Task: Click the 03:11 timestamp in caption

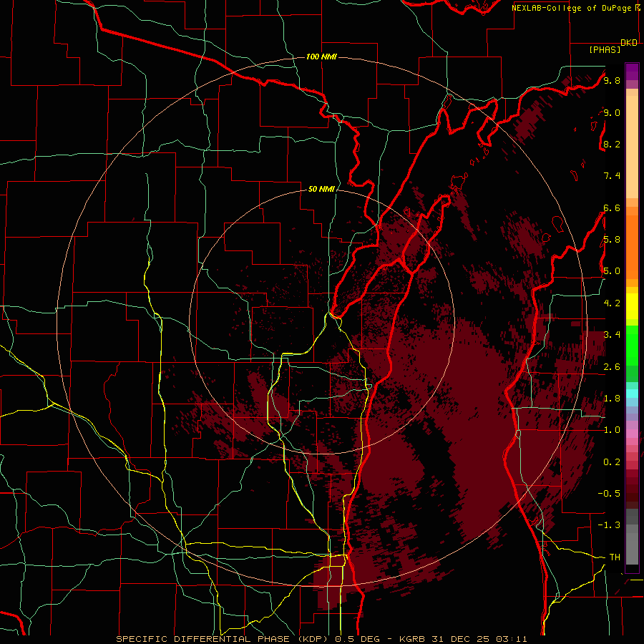Action: pyautogui.click(x=512, y=639)
